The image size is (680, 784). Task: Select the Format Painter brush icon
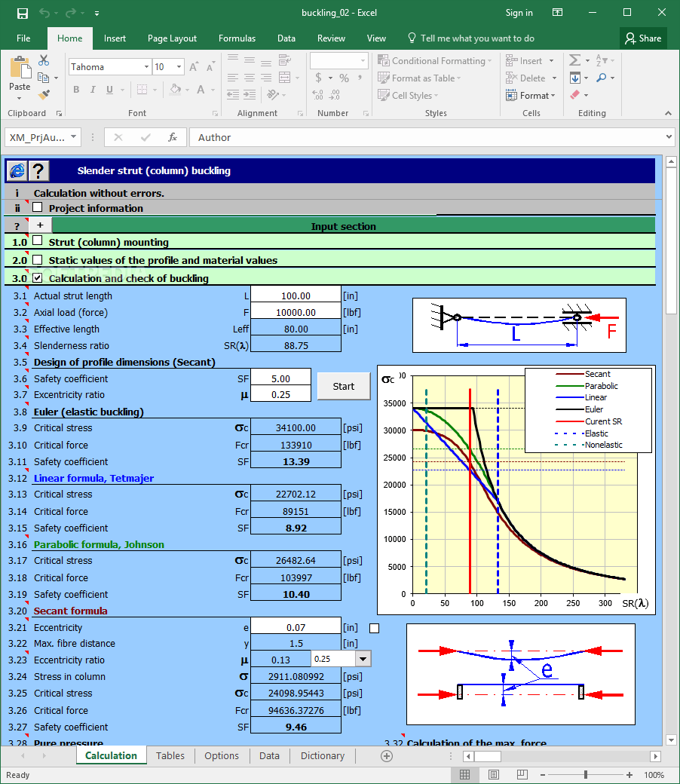click(44, 94)
